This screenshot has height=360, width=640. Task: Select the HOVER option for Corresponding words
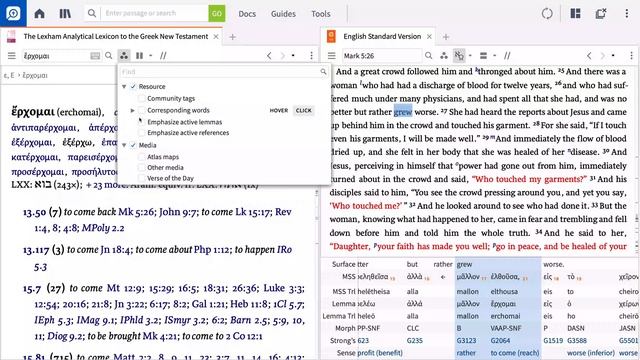coord(279,110)
